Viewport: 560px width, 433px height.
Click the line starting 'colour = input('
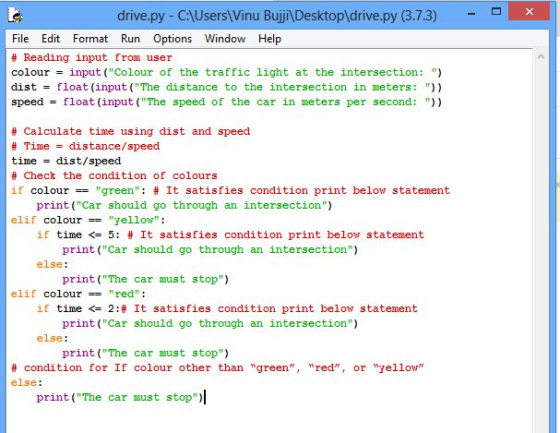(226, 73)
